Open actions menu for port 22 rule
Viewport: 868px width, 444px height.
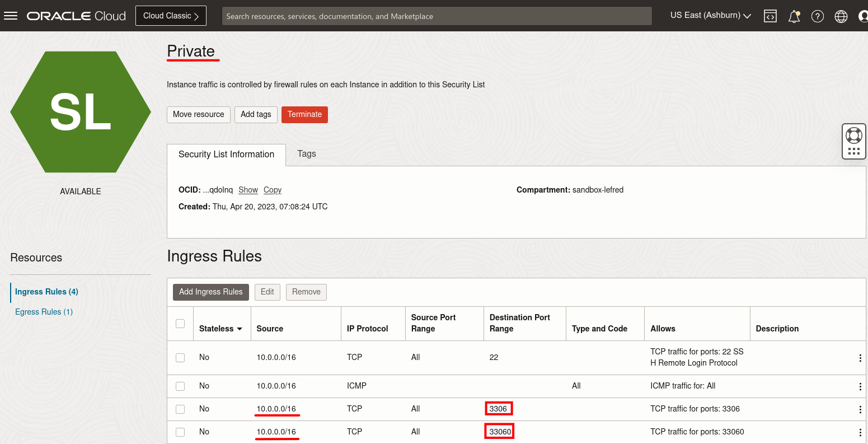(x=860, y=358)
